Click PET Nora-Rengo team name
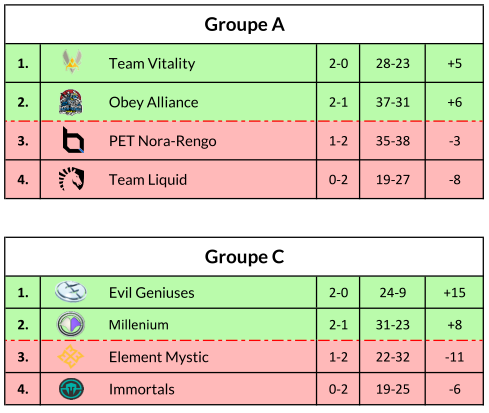Screen dimensions: 489x413 [163, 141]
